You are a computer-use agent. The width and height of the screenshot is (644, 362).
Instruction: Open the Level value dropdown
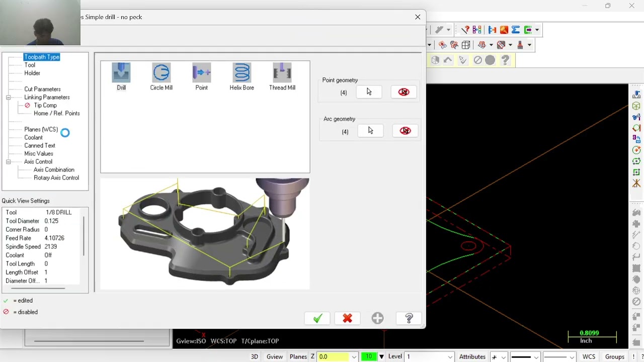(450, 357)
